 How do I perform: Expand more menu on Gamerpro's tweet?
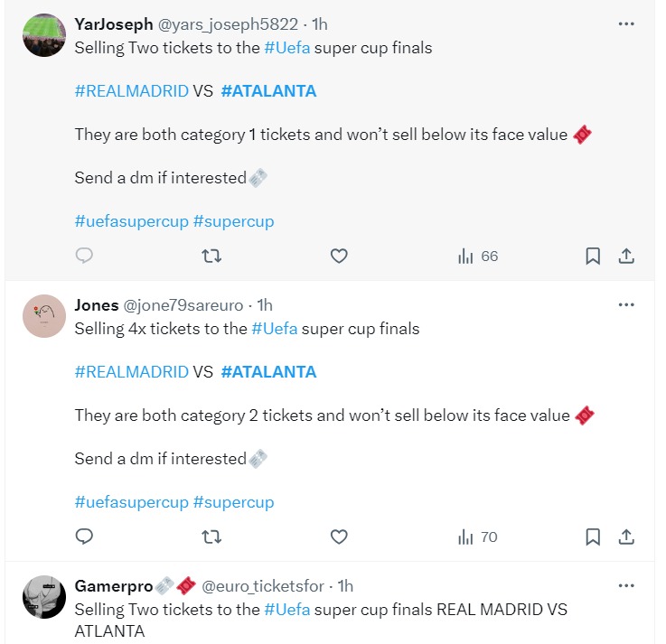pyautogui.click(x=626, y=586)
